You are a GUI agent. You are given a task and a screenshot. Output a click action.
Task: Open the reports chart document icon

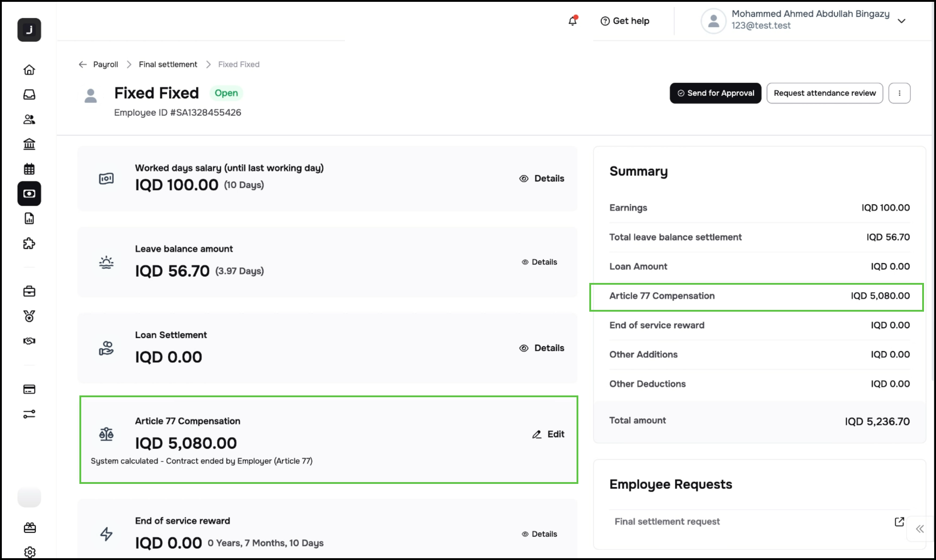tap(29, 218)
